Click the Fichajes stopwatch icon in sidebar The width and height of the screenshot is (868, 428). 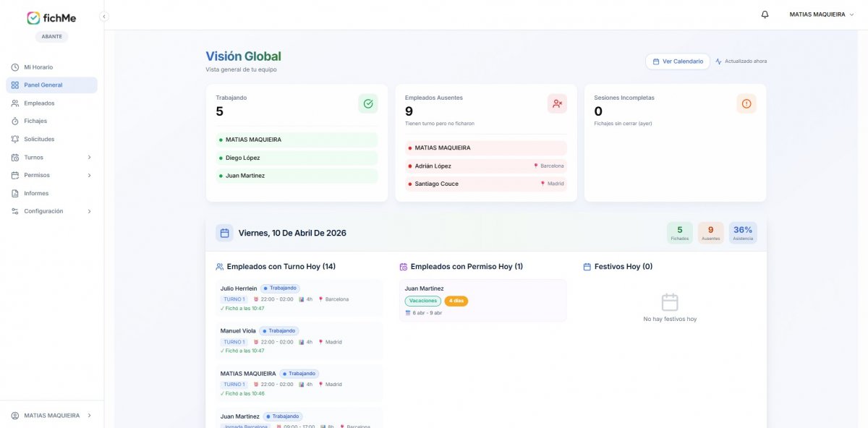[15, 121]
